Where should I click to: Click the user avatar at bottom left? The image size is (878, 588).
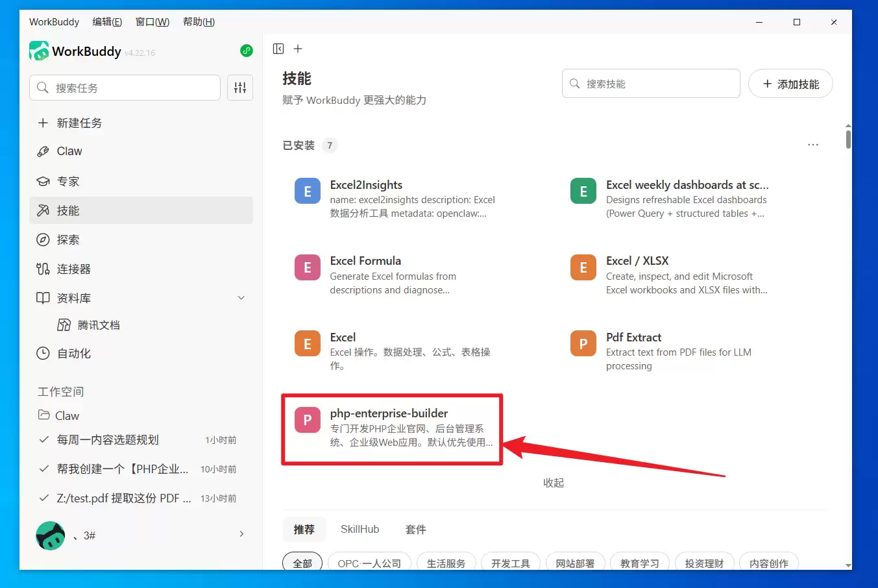pyautogui.click(x=50, y=535)
